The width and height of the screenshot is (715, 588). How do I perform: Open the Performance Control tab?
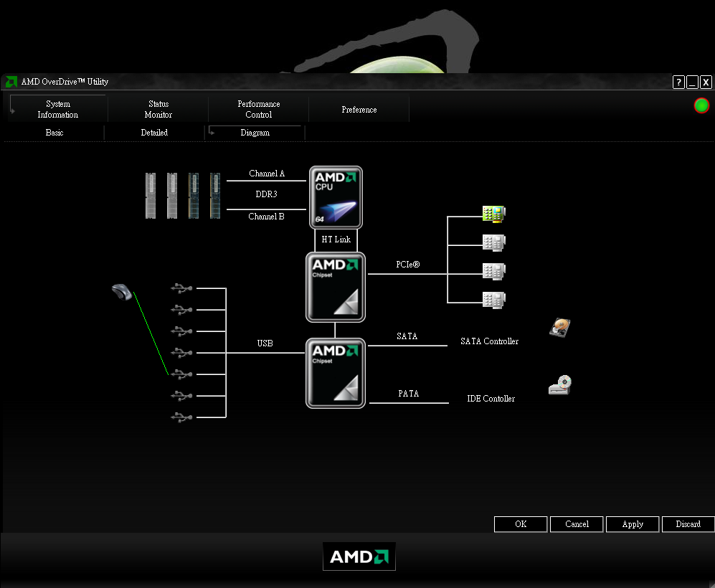(259, 110)
